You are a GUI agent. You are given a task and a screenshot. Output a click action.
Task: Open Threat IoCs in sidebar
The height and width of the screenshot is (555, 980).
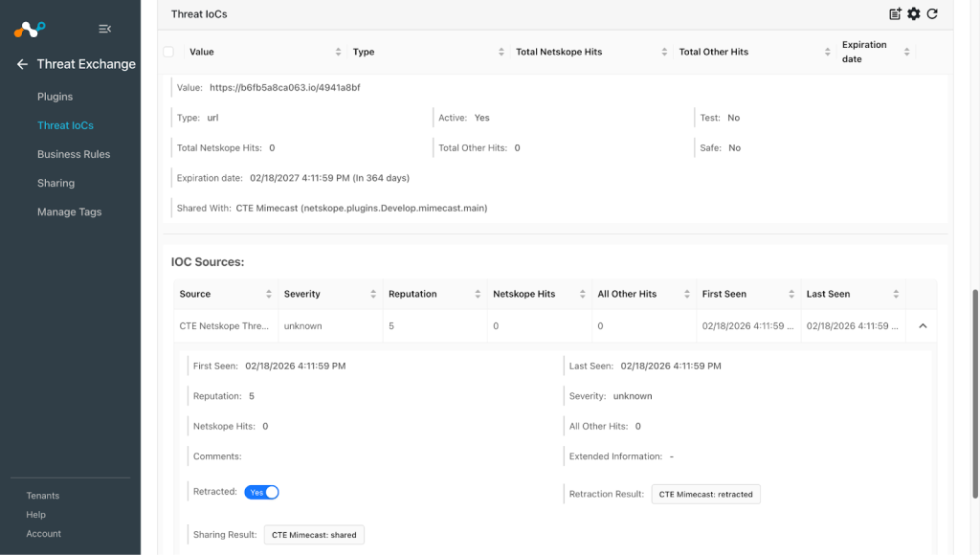[x=66, y=125]
